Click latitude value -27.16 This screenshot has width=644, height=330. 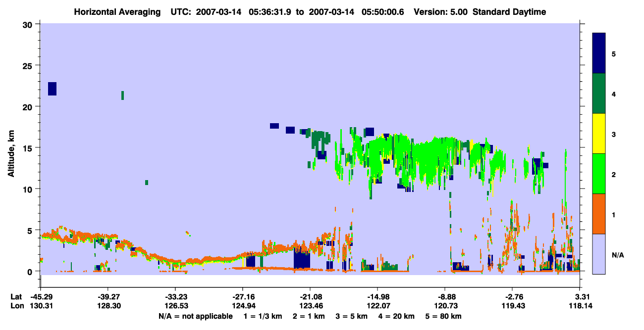tap(242, 297)
